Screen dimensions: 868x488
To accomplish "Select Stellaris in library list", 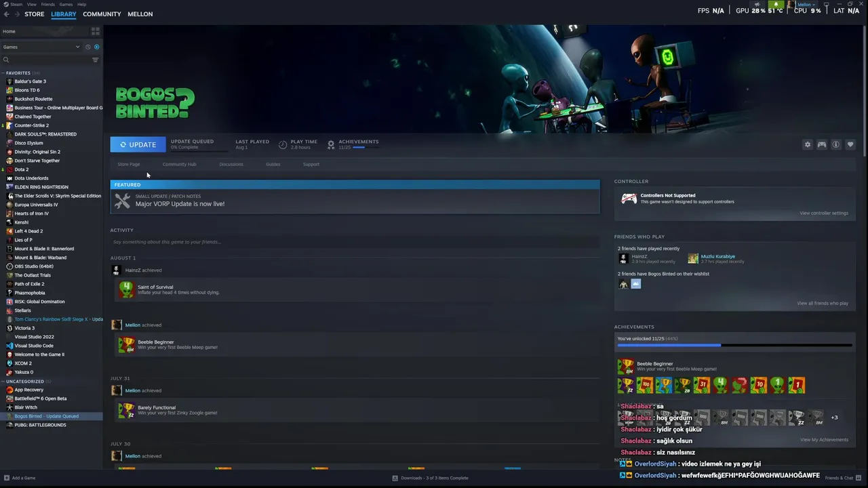I will [52, 310].
